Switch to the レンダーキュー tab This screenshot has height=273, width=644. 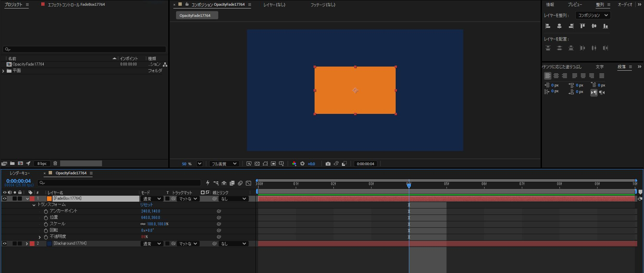click(x=20, y=173)
